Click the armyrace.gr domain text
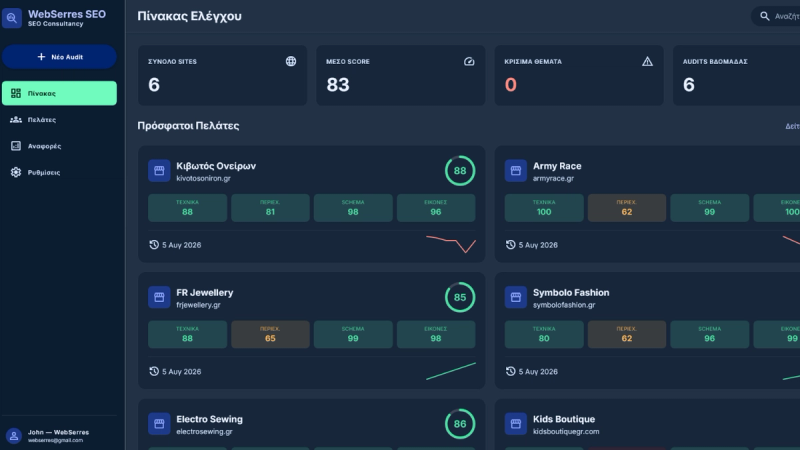The width and height of the screenshot is (800, 450). point(553,179)
